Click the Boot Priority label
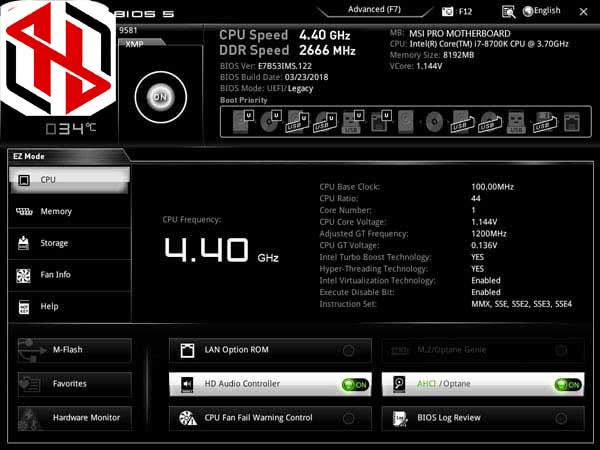This screenshot has width=600, height=450. tap(243, 100)
